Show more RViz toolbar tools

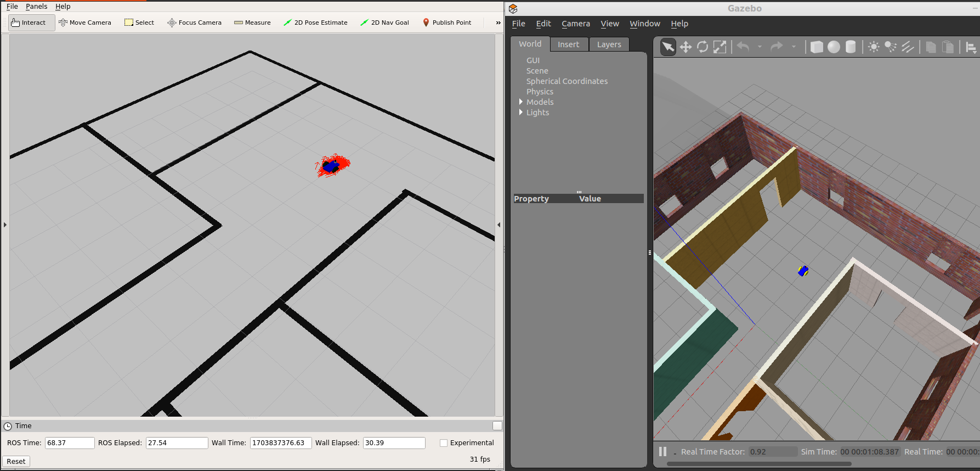coord(498,23)
